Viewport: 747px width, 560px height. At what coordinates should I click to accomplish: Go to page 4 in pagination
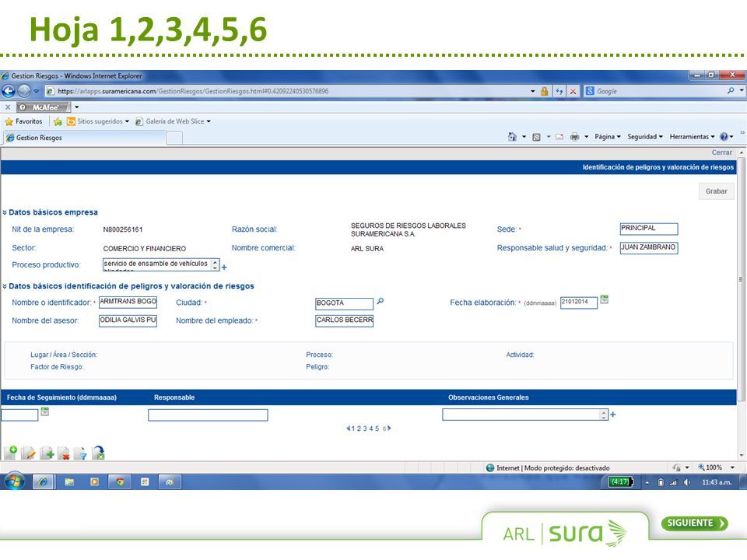pos(371,429)
